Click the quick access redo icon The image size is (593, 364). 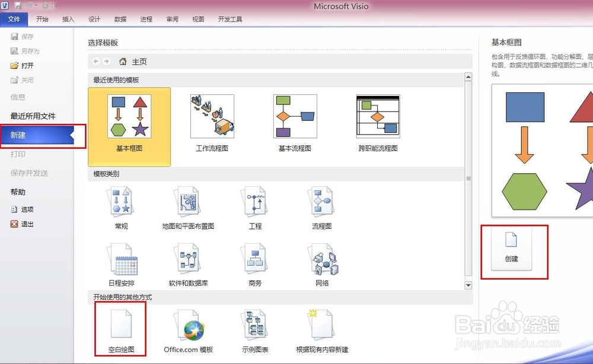coord(45,6)
